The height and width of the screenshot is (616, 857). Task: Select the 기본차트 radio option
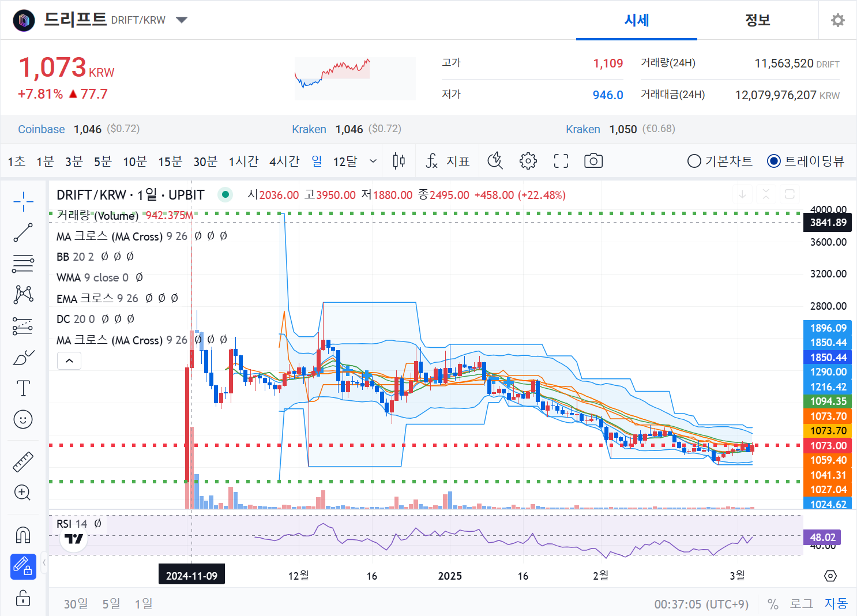[720, 161]
